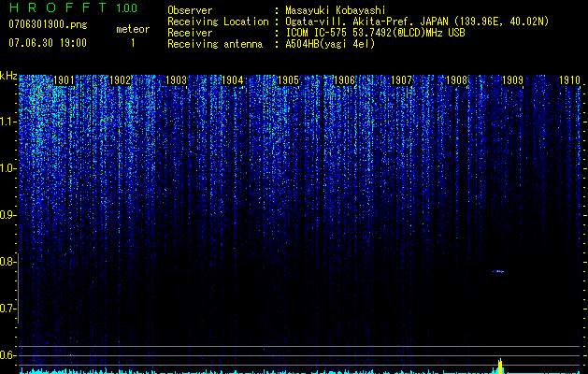
Task: Click the 0.7 kHz axis label
Action: (x=7, y=309)
